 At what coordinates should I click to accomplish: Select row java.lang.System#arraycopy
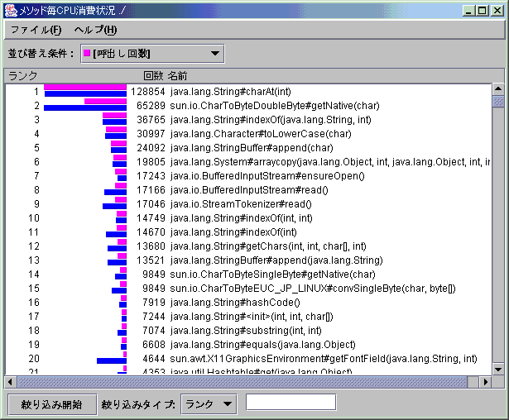click(x=248, y=161)
